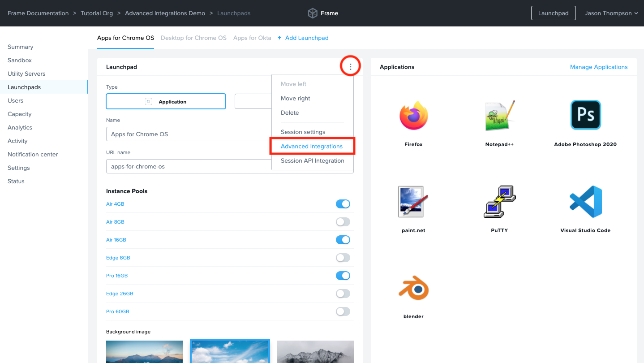Screen dimensions: 644x363
Task: Select Session API Integration menu entry
Action: coord(312,161)
